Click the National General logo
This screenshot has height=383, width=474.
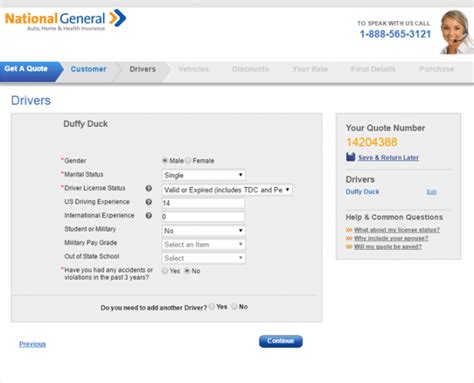pyautogui.click(x=66, y=21)
